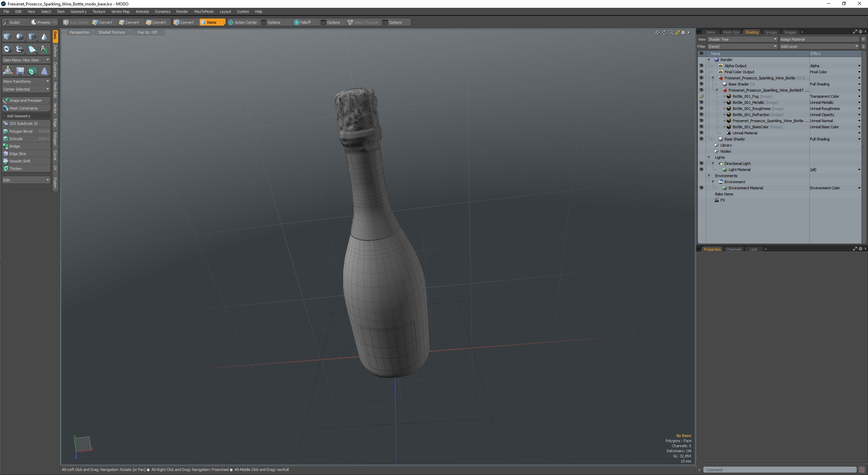Click the Extrude tool
Viewport: 868px width, 475px height.
pos(26,139)
